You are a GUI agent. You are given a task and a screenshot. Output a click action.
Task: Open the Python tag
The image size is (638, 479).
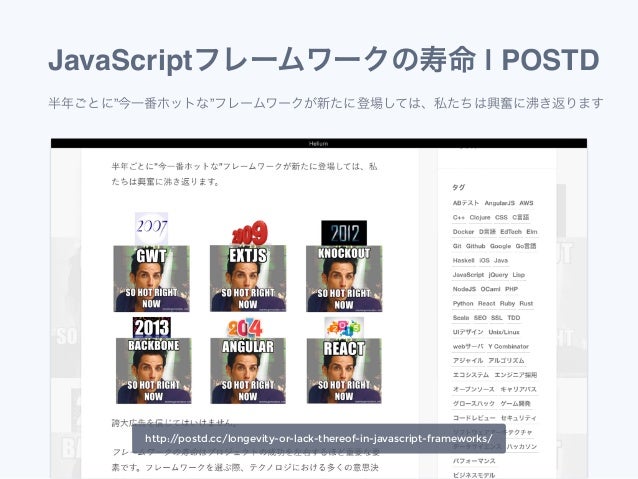463,303
